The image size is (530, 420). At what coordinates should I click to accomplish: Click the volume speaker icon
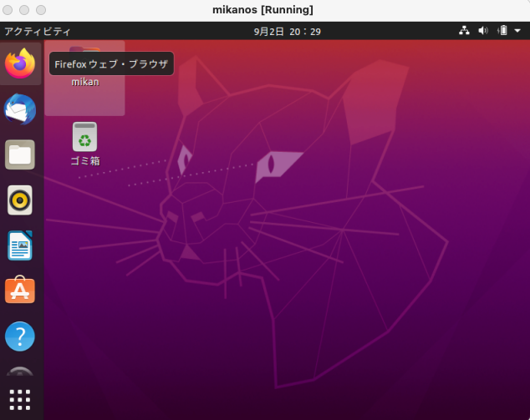(x=483, y=31)
